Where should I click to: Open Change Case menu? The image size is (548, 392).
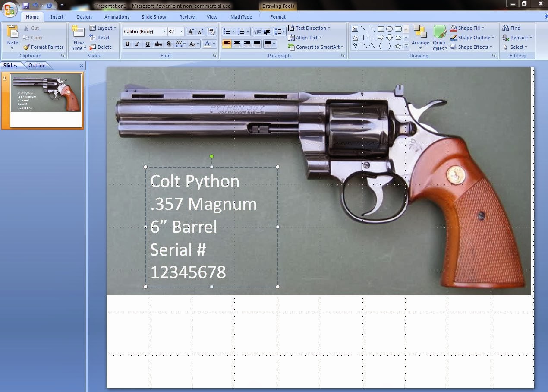click(x=194, y=44)
